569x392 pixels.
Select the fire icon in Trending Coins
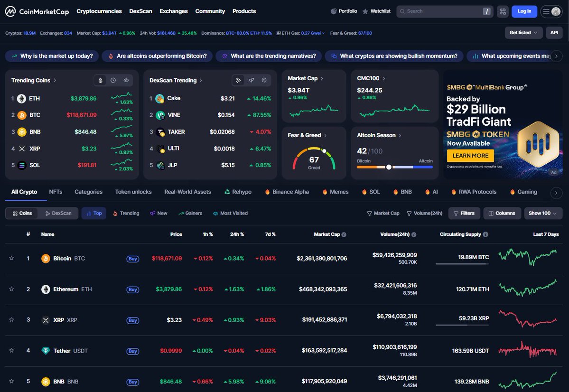pyautogui.click(x=101, y=80)
